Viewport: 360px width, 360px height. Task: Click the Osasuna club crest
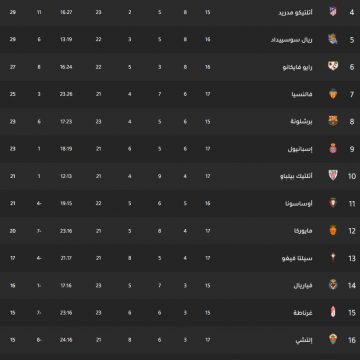tap(333, 203)
